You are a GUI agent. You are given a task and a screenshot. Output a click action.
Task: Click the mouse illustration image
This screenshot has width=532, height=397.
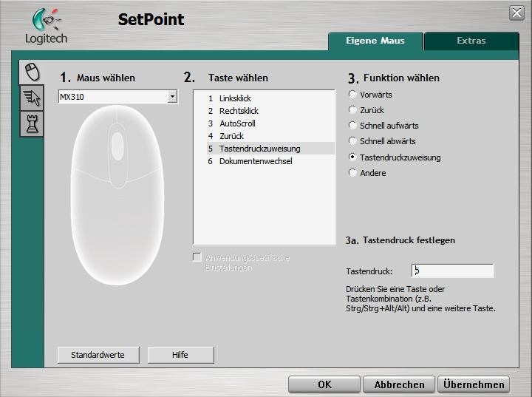click(x=117, y=194)
